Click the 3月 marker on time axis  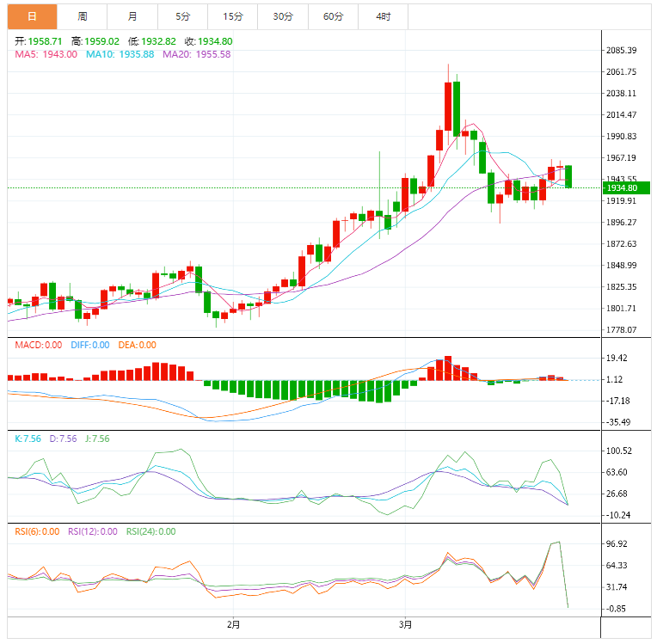[405, 624]
